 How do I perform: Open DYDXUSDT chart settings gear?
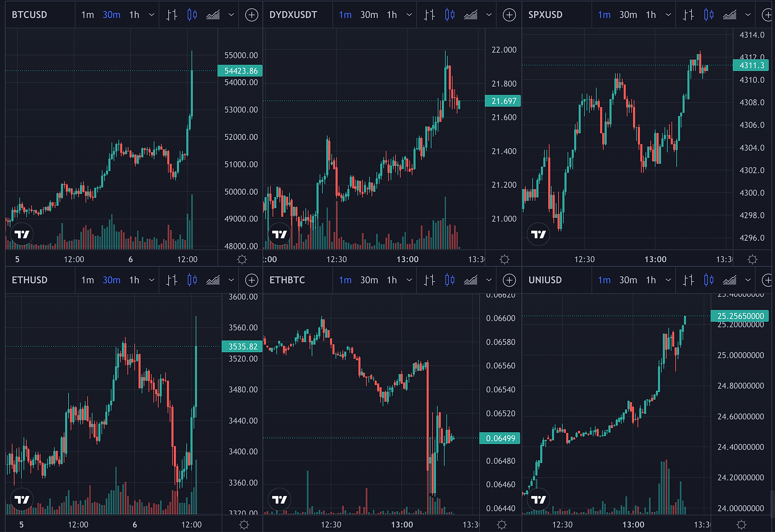click(505, 259)
